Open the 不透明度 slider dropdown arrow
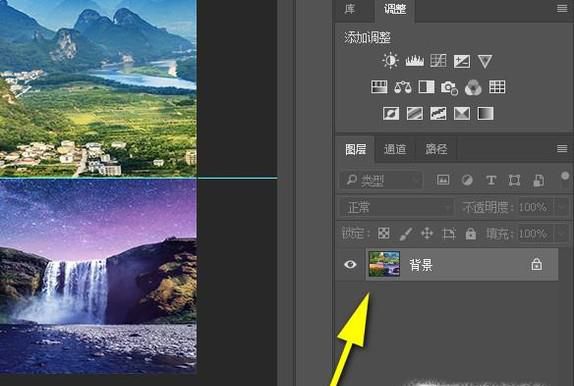 (x=563, y=208)
